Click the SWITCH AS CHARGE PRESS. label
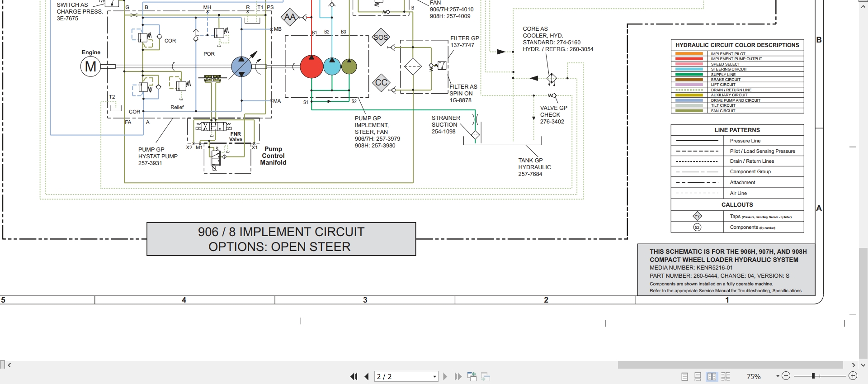 click(80, 12)
